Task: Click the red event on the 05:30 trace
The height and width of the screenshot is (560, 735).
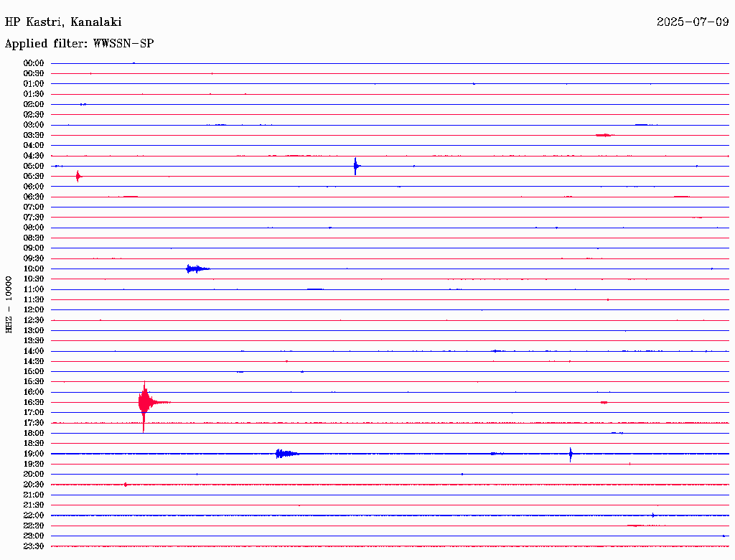Action: point(78,177)
